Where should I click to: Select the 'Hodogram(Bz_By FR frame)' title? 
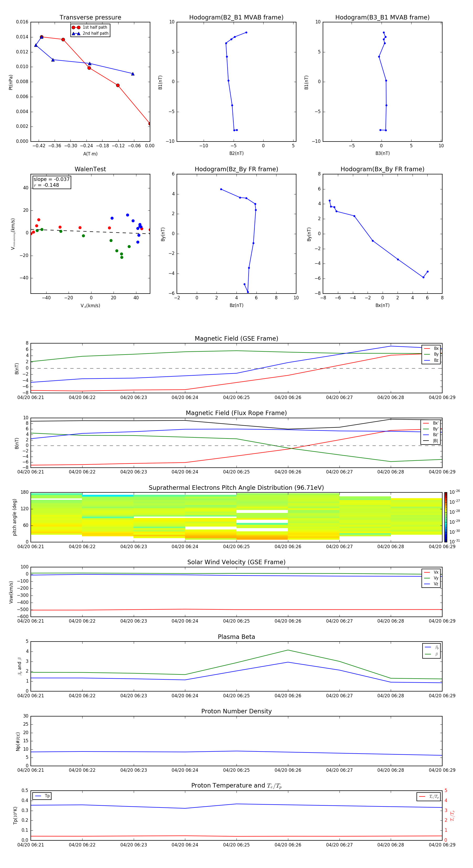pyautogui.click(x=236, y=169)
